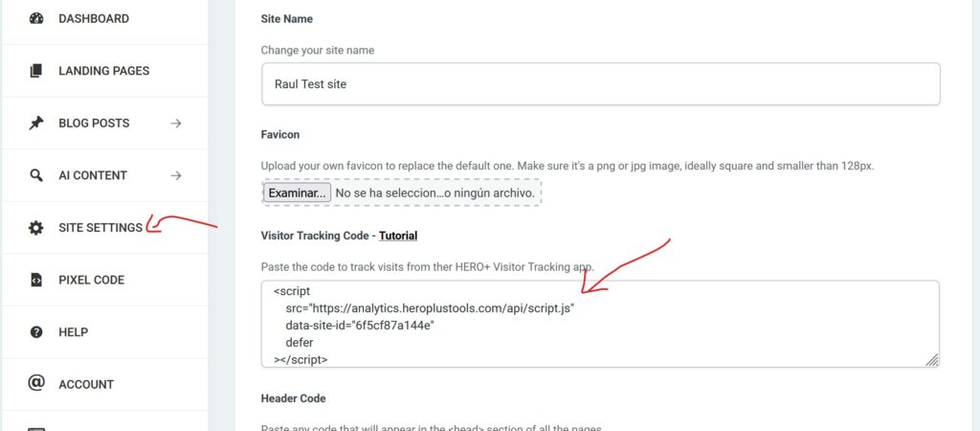Click the Help question mark icon
Image resolution: width=980 pixels, height=431 pixels.
(x=36, y=332)
